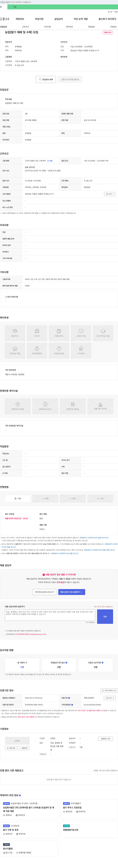Click the 필기 screening method icon

[x=73, y=499]
